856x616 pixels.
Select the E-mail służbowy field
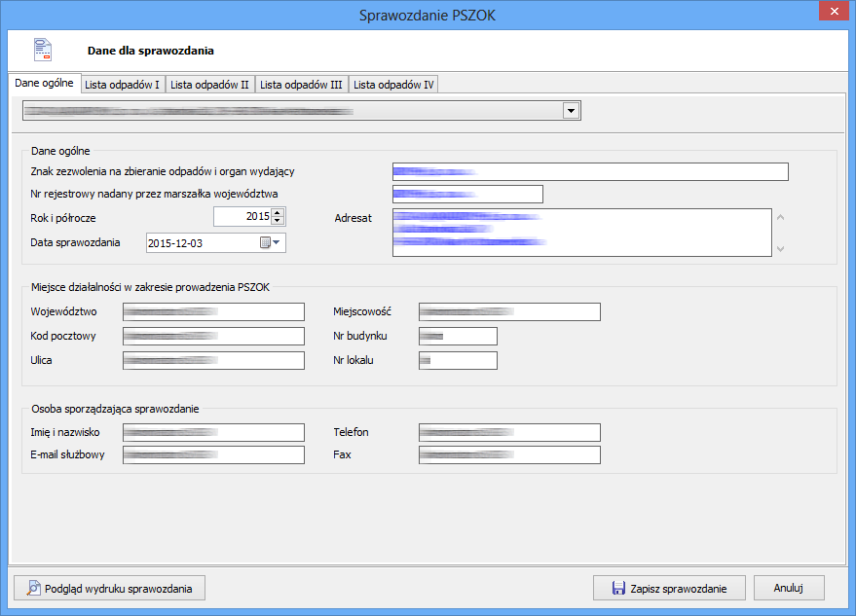(213, 455)
